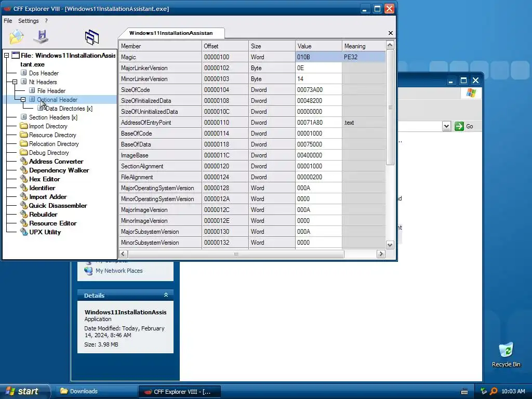Select File Header in the tree
This screenshot has height=399, width=532.
(51, 90)
